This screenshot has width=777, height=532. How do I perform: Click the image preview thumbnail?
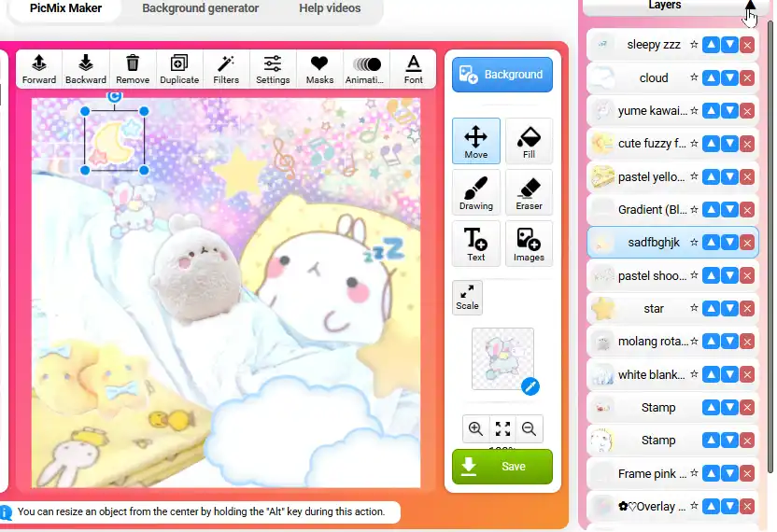(502, 358)
